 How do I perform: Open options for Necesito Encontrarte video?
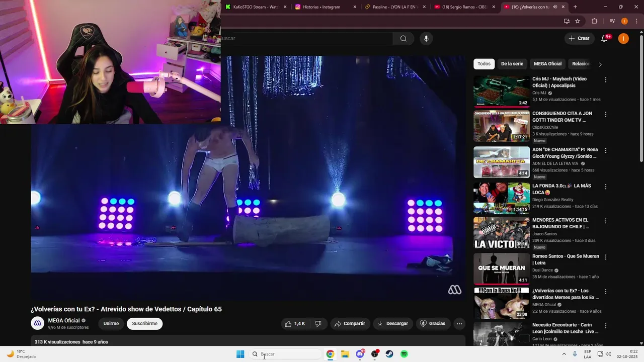coord(606,326)
